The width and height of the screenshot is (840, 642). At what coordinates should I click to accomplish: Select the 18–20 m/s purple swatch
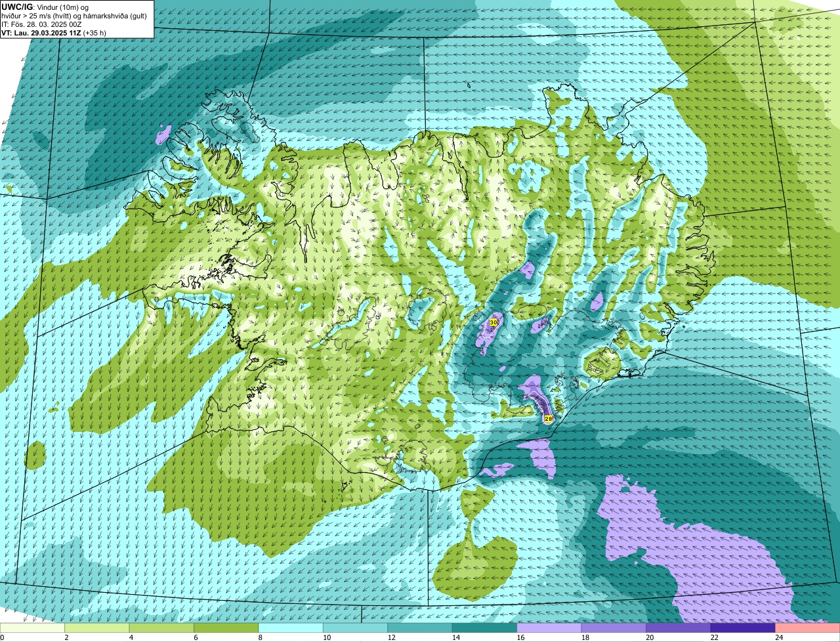point(614,628)
